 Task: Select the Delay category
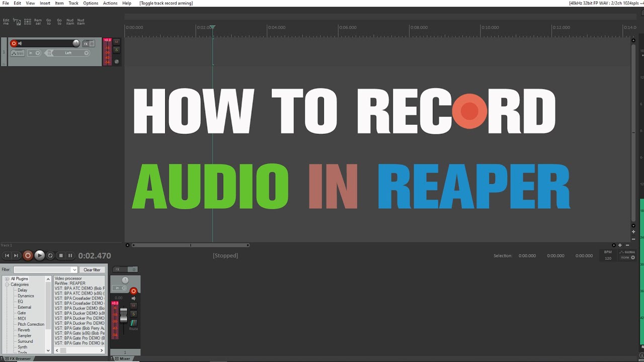[x=23, y=291]
